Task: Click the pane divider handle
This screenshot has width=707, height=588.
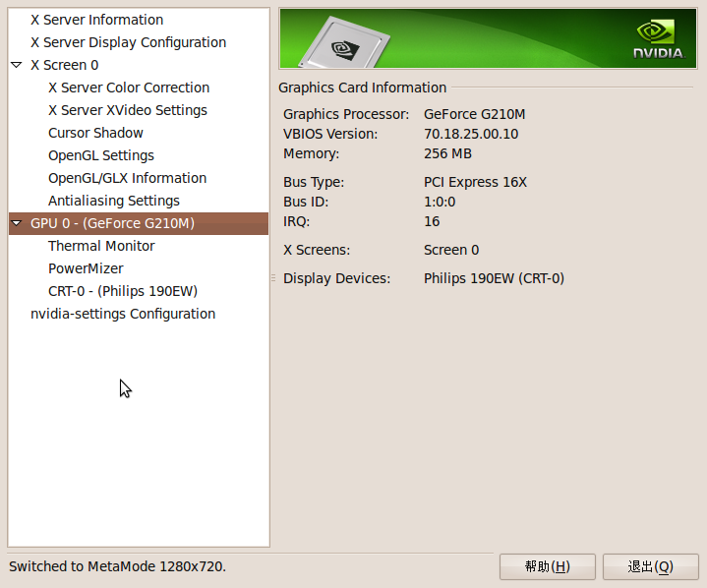Action: point(273,277)
